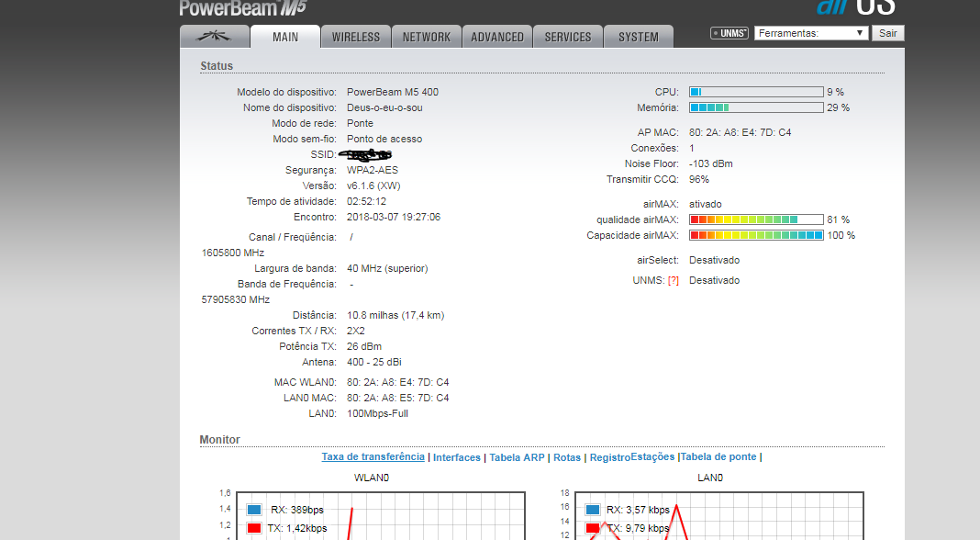Select the LAN0 100Mbps-Full value

point(377,413)
